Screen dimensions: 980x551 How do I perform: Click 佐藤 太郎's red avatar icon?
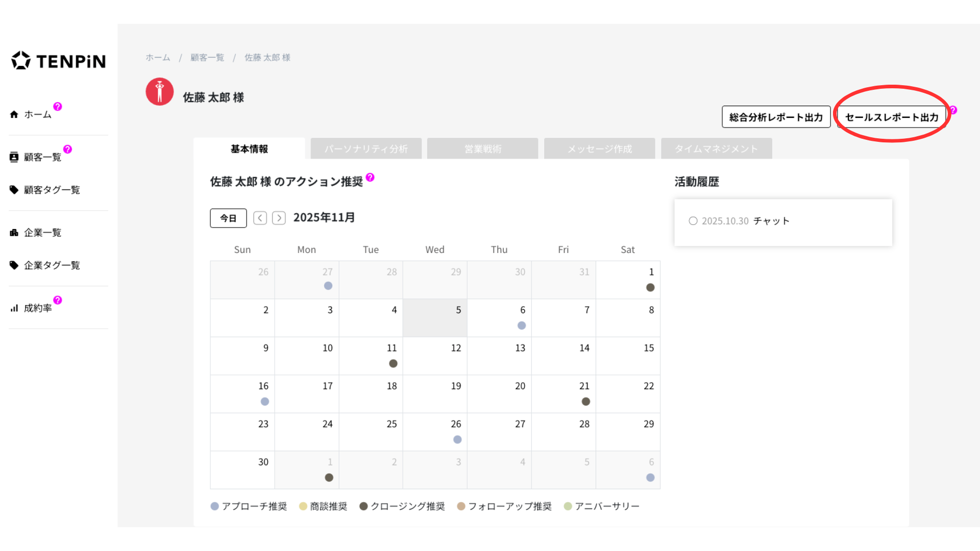click(x=160, y=92)
